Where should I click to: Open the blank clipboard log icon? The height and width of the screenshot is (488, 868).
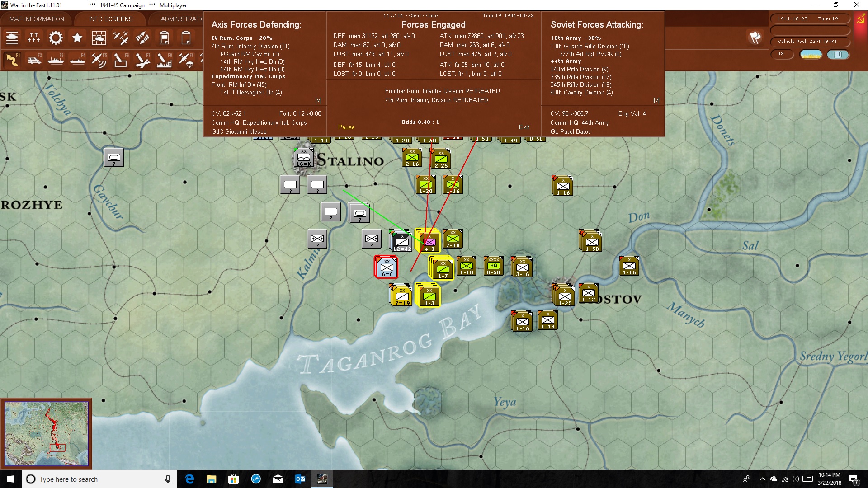pyautogui.click(x=186, y=38)
